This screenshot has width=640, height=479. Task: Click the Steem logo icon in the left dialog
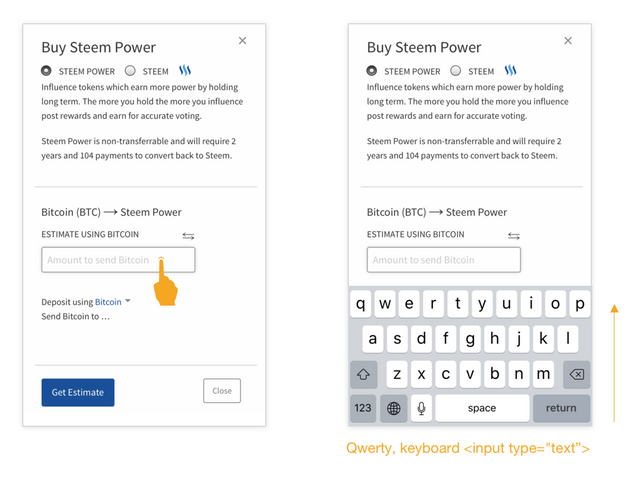(185, 71)
